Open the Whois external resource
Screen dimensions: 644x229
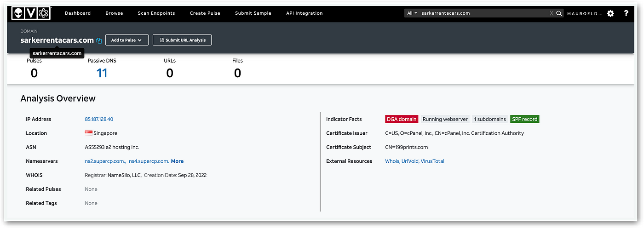pyautogui.click(x=392, y=161)
